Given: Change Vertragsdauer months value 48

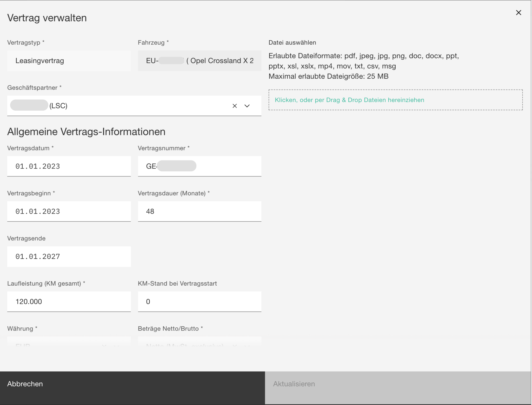Looking at the screenshot, I should tap(199, 211).
